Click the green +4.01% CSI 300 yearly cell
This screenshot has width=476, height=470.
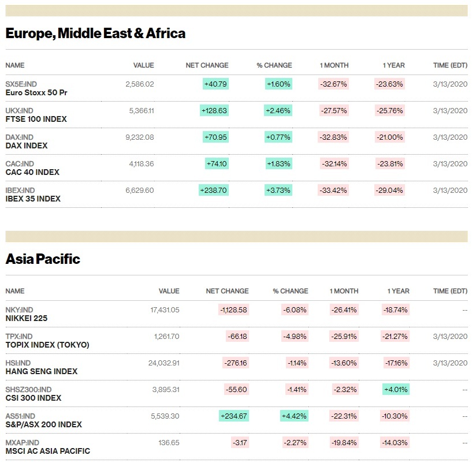click(x=396, y=389)
